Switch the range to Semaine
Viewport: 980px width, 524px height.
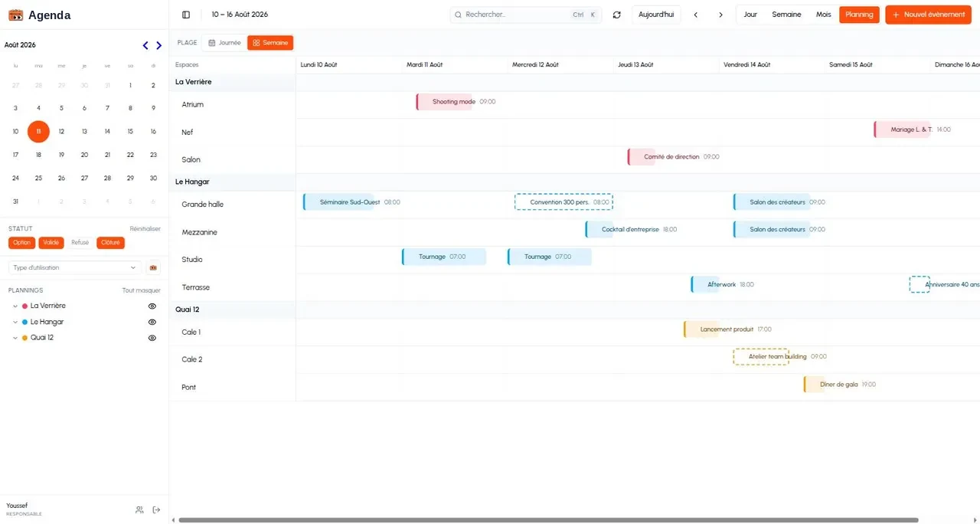[270, 43]
